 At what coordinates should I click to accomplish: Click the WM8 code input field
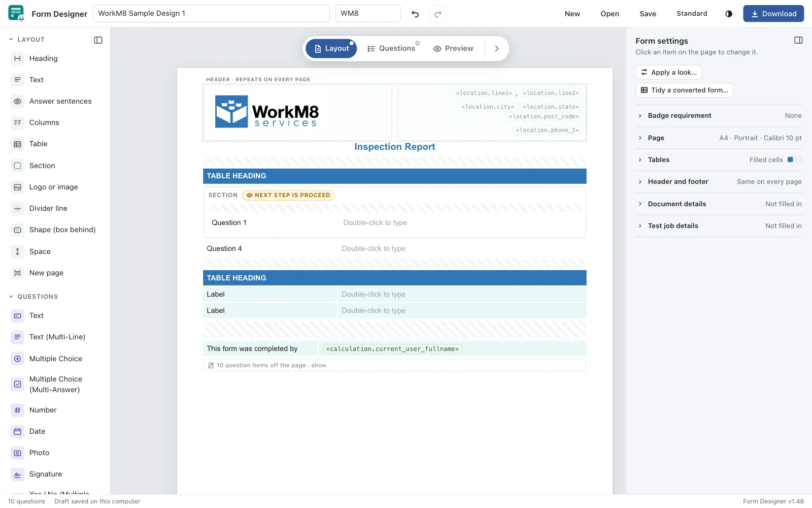368,14
